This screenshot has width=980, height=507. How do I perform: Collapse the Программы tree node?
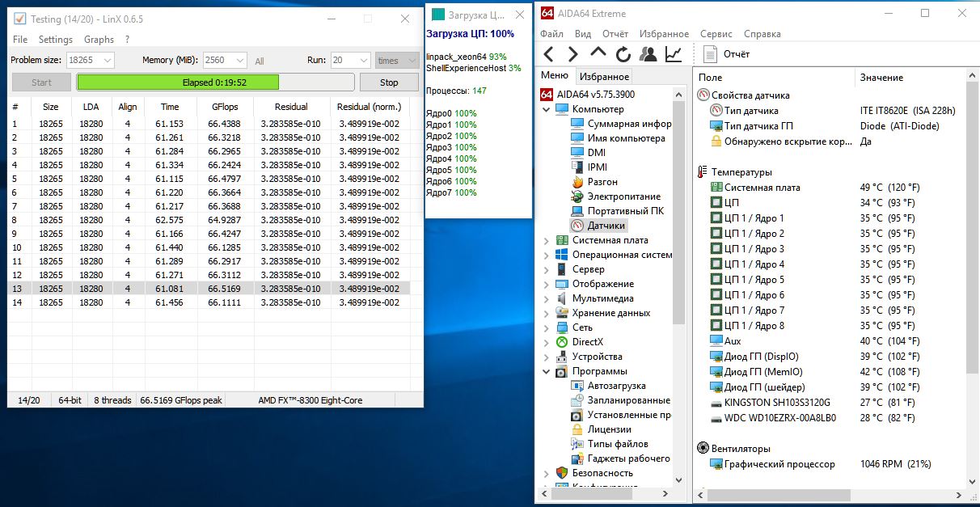point(547,371)
